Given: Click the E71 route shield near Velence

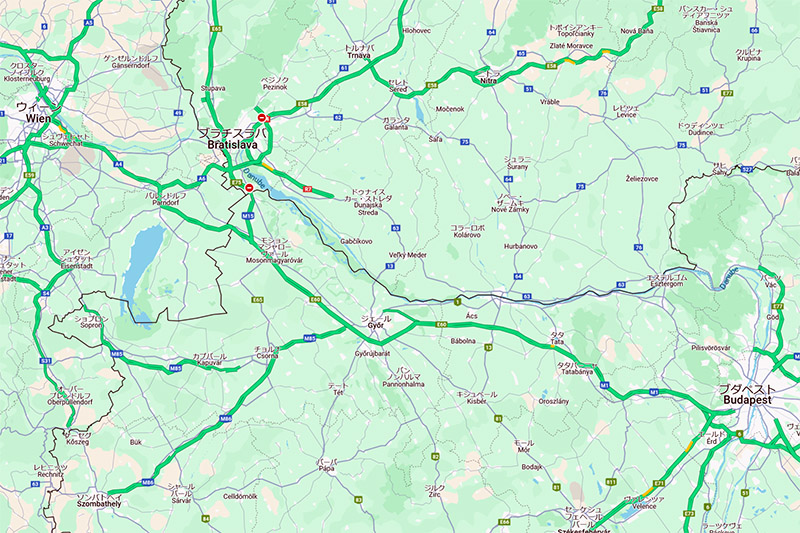Looking at the screenshot, I should 659,483.
